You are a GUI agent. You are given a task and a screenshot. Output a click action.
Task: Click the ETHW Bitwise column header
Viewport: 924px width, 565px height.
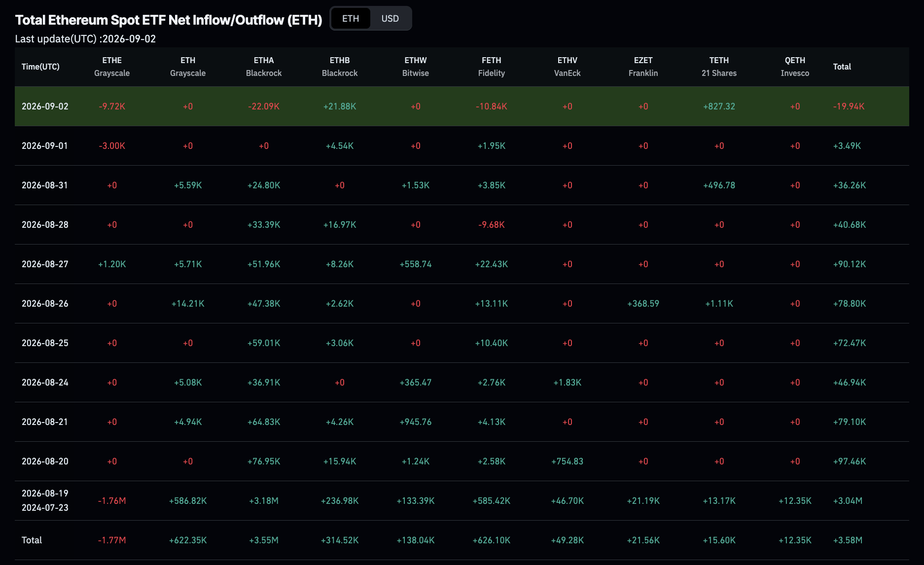(416, 67)
